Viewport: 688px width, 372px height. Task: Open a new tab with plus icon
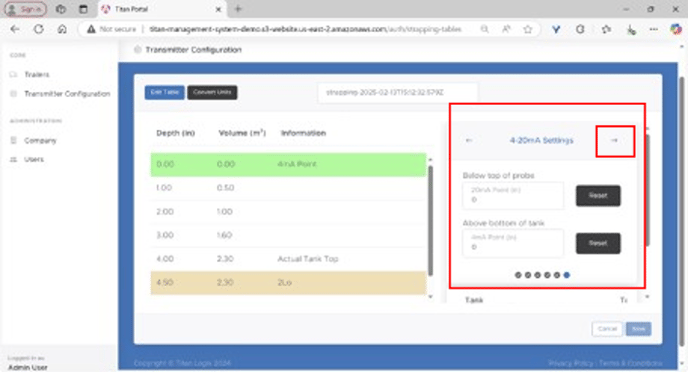click(238, 9)
